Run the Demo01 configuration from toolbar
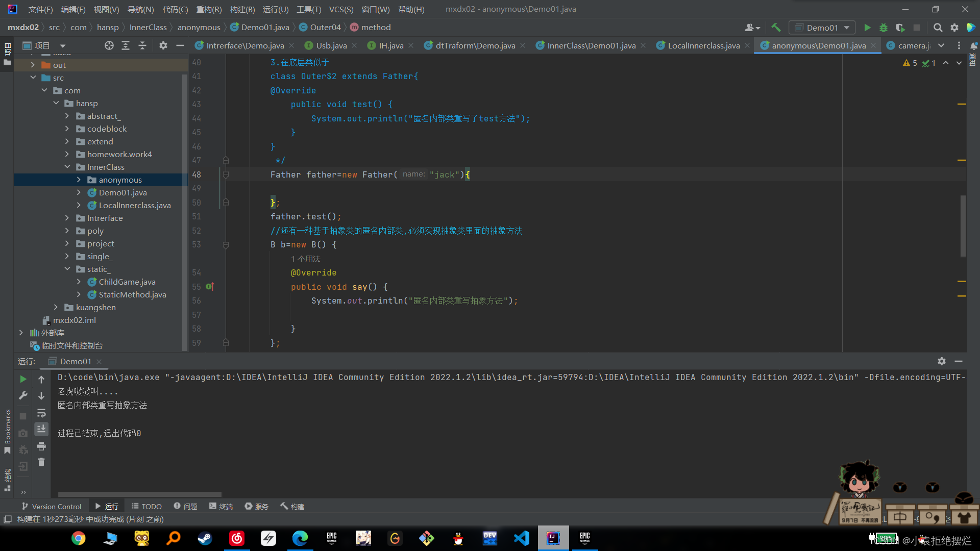980x551 pixels. (867, 28)
